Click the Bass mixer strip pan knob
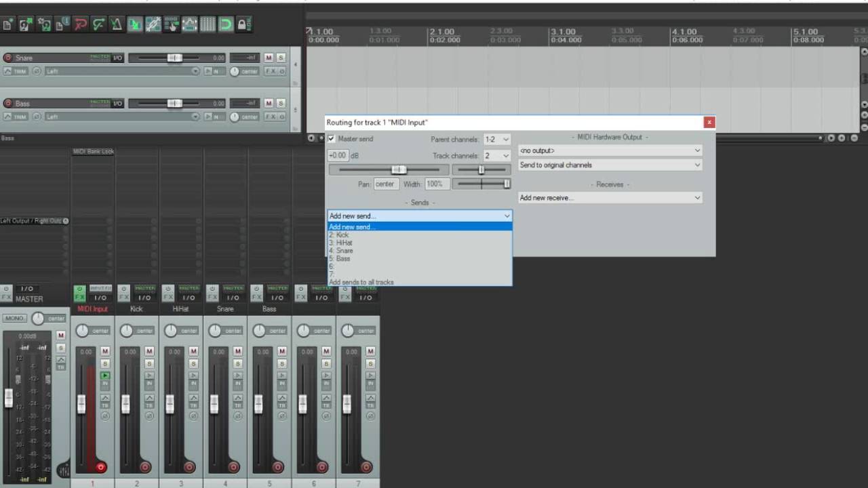This screenshot has width=868, height=488. click(x=259, y=331)
